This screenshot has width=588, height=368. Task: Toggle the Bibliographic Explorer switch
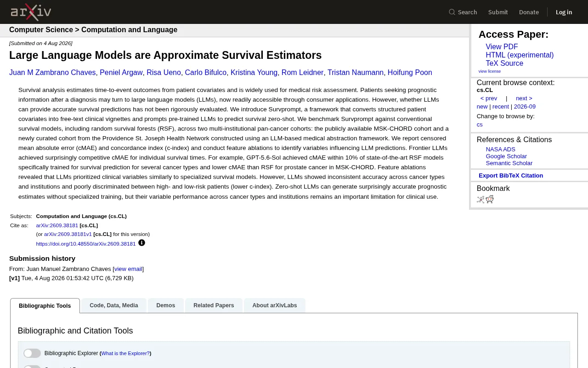tap(32, 353)
